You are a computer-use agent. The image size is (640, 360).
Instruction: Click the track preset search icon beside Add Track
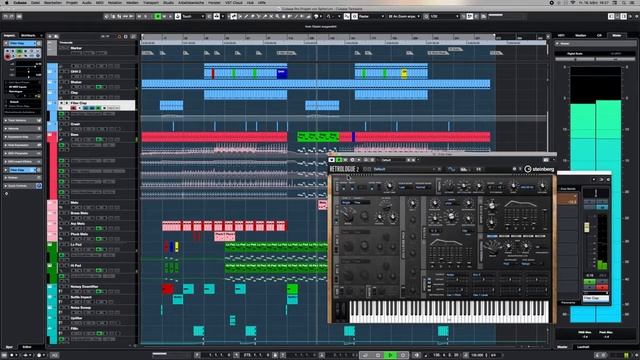pyautogui.click(x=56, y=36)
